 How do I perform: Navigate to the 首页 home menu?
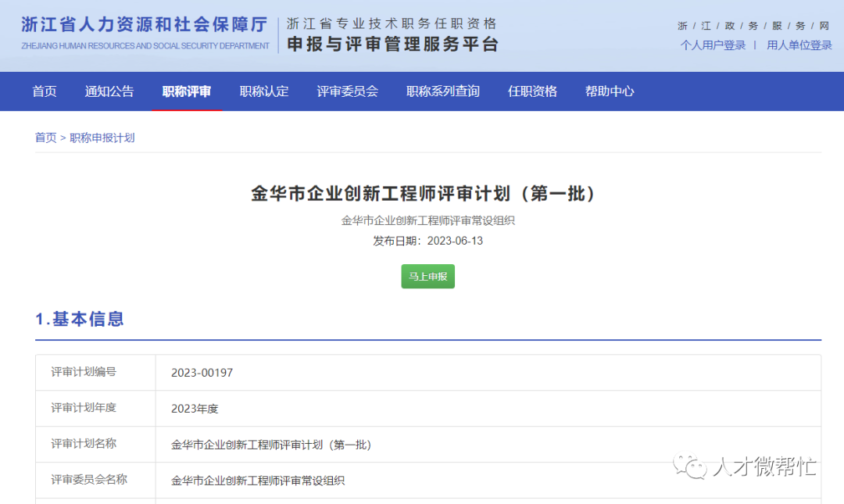44,91
